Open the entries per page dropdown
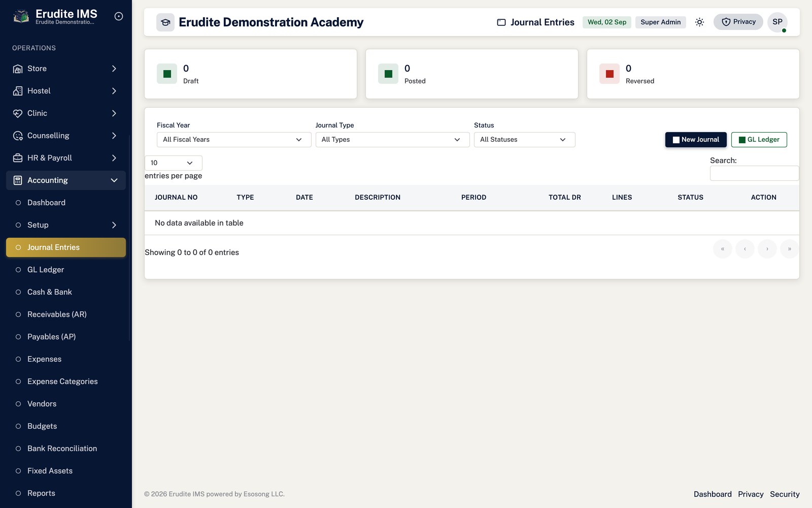The height and width of the screenshot is (508, 812). (x=174, y=163)
